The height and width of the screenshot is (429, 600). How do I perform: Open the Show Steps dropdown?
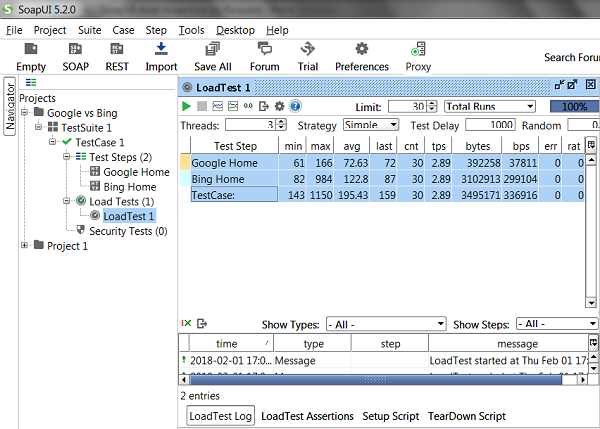pos(557,324)
